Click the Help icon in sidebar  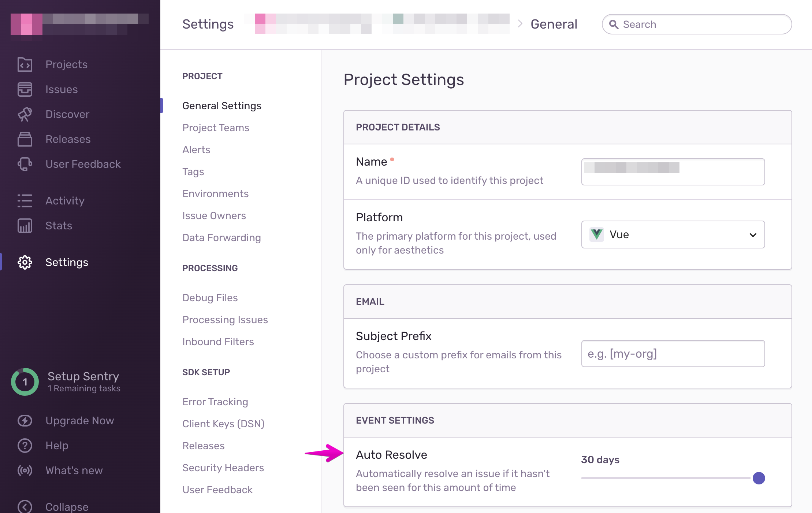[x=24, y=446]
